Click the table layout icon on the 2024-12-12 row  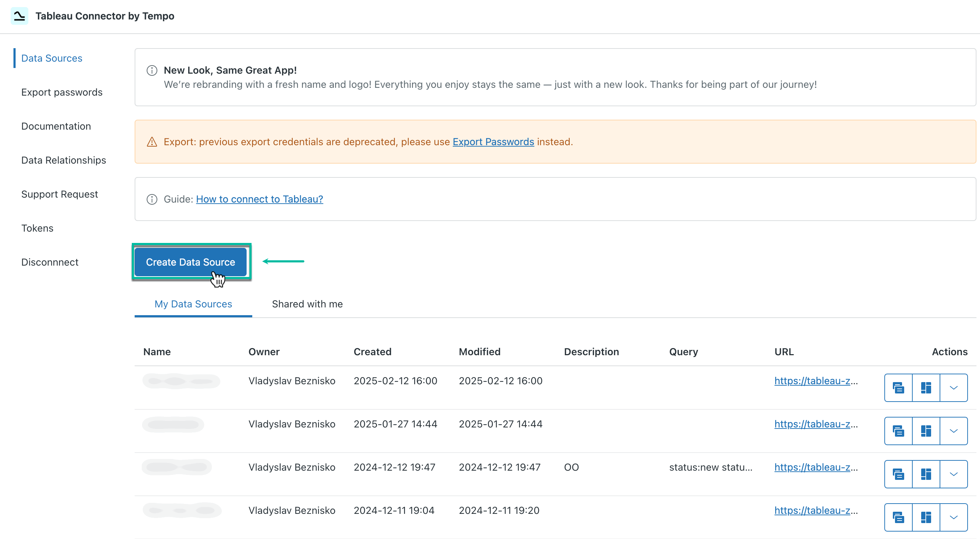pyautogui.click(x=926, y=474)
